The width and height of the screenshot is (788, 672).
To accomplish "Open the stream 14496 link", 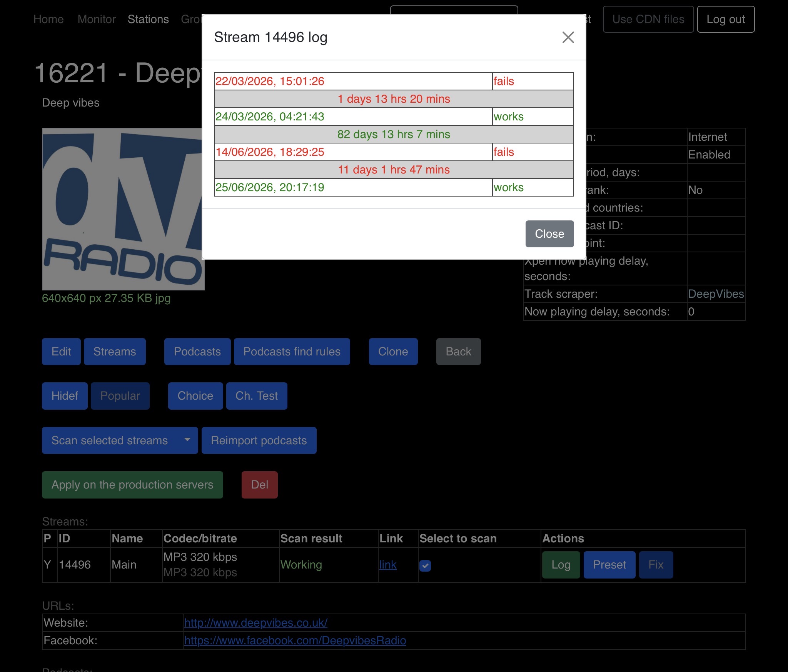I will (x=388, y=565).
